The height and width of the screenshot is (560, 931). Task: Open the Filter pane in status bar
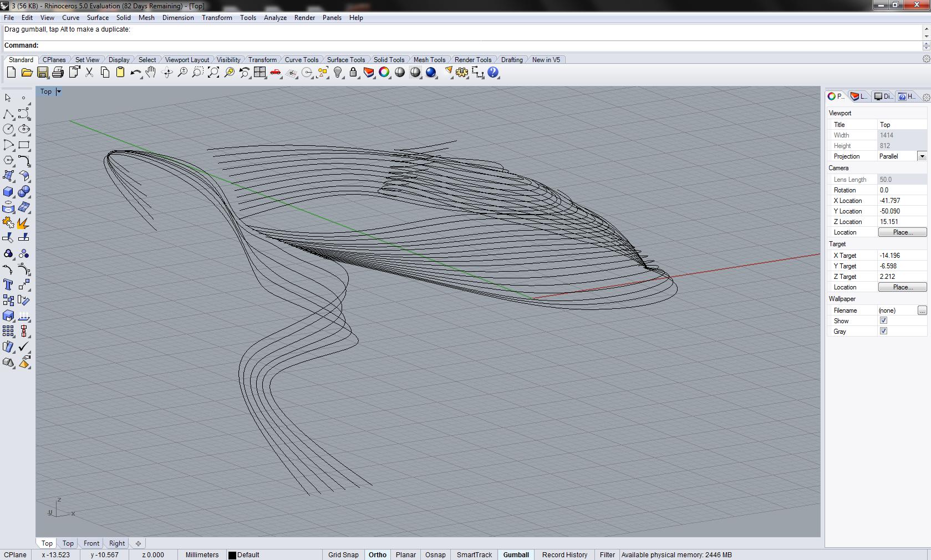pyautogui.click(x=607, y=554)
